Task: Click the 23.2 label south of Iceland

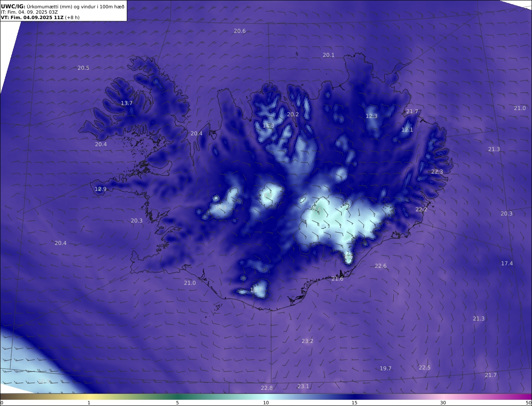Action: (x=307, y=341)
